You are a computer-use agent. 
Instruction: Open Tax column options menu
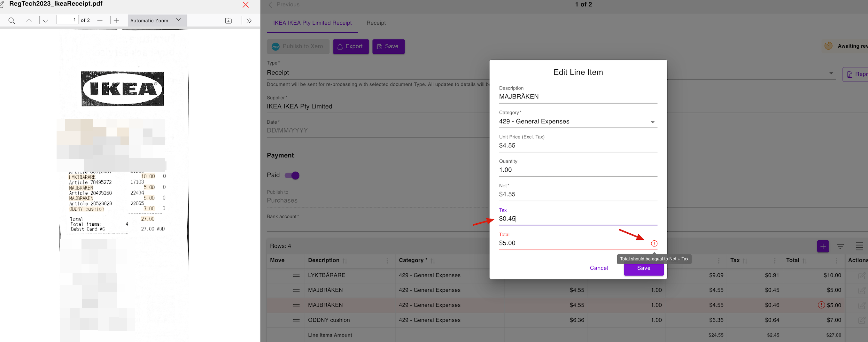point(775,260)
